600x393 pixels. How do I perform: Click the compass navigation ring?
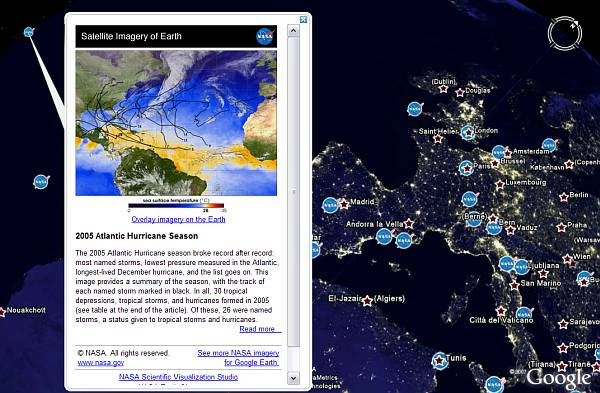(564, 34)
